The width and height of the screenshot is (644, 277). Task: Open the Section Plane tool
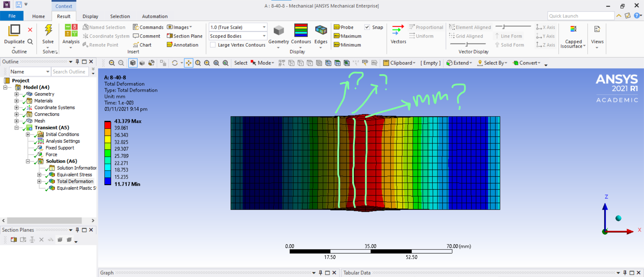pyautogui.click(x=184, y=36)
